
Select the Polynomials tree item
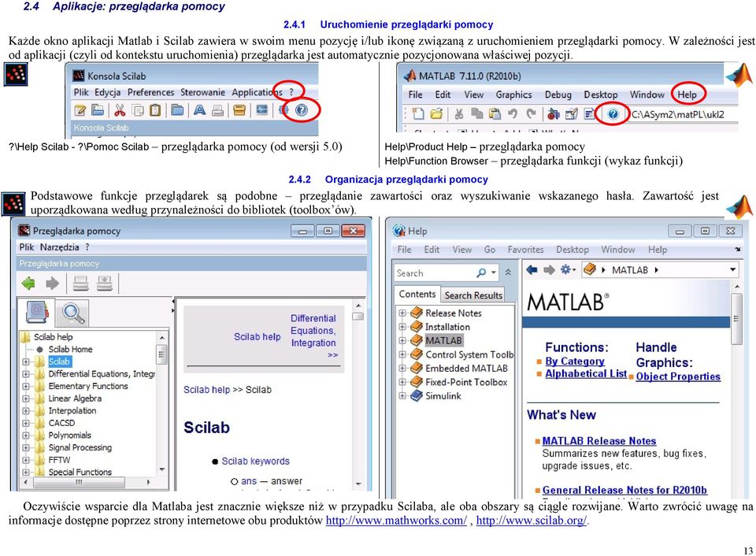69,435
